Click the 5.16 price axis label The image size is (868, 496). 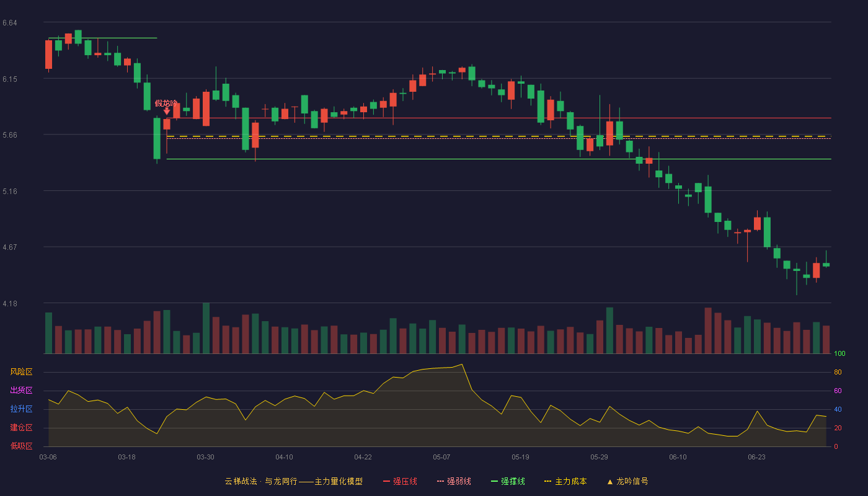pyautogui.click(x=10, y=192)
